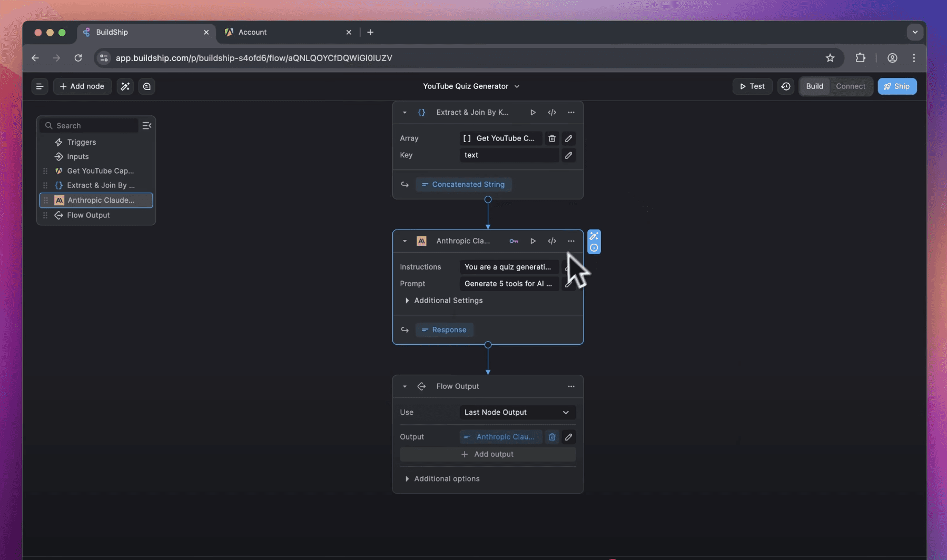Viewport: 947px width, 560px height.
Task: Run the Anthropic Claude node
Action: (x=533, y=241)
